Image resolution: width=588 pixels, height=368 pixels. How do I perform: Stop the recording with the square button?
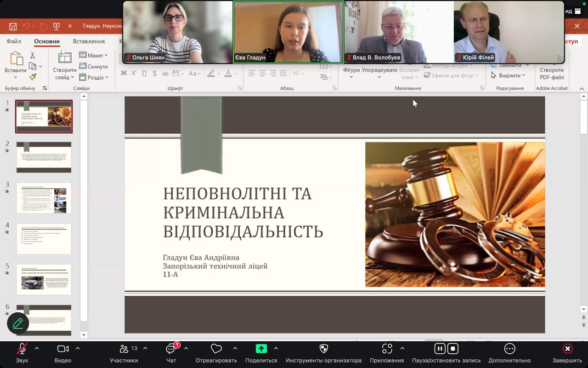(x=453, y=349)
